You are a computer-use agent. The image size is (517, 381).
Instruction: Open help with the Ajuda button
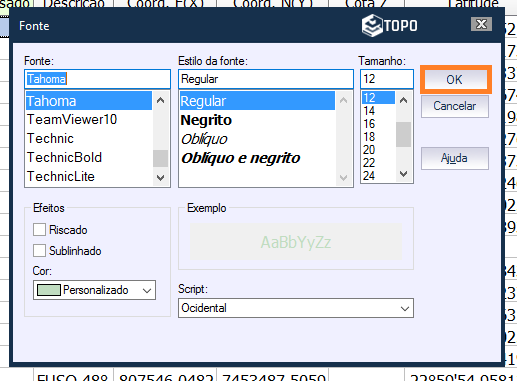[x=455, y=158]
